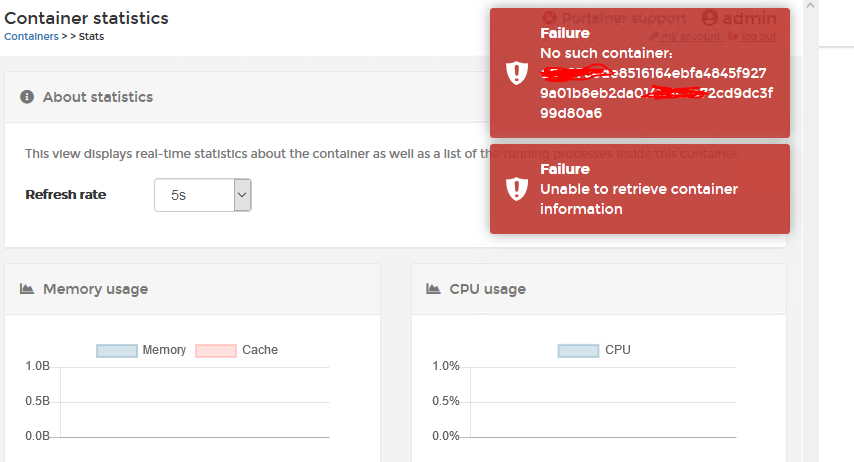Image resolution: width=854 pixels, height=462 pixels.
Task: Dismiss the Unable to retrieve container information toast
Action: point(640,189)
